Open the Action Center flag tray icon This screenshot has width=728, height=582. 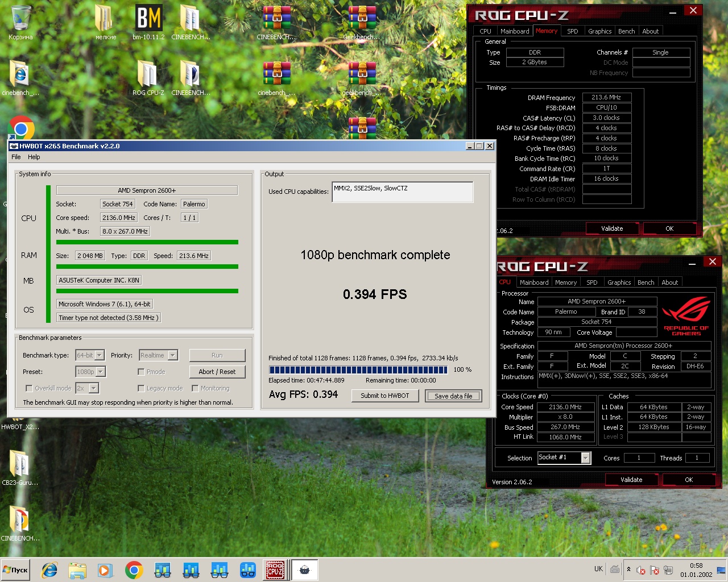655,569
